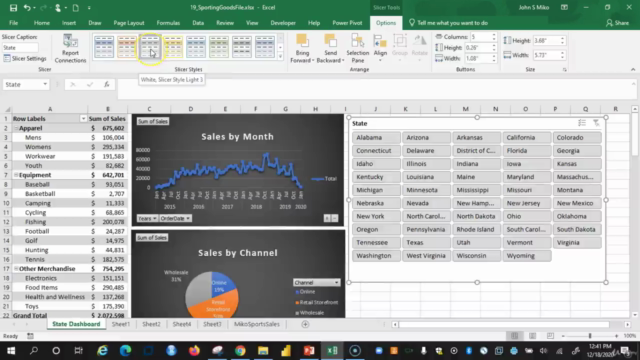Select California in the State slicer

[527, 138]
